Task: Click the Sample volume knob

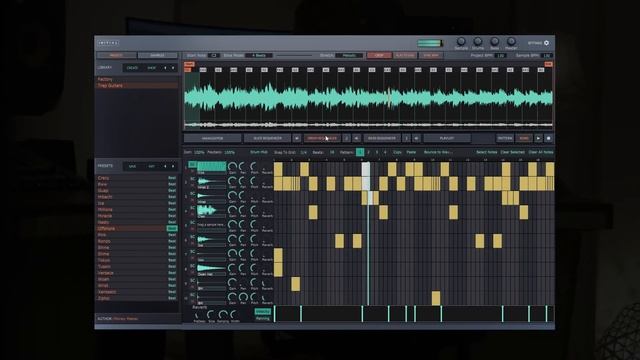Action: point(461,41)
